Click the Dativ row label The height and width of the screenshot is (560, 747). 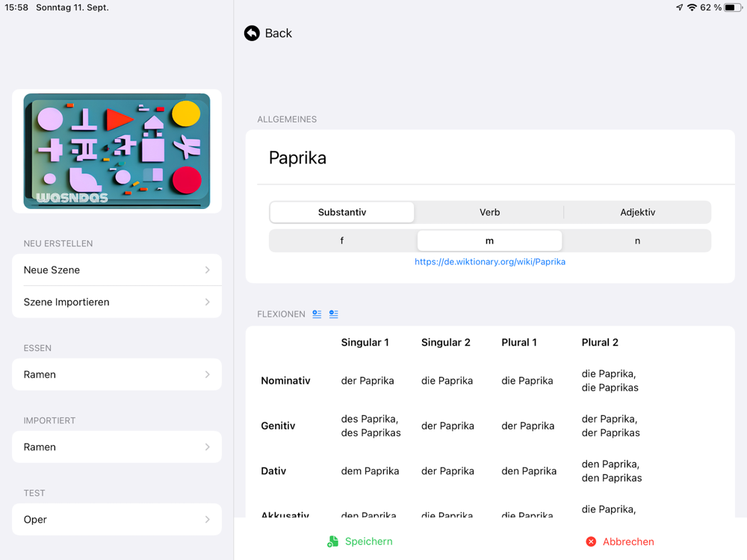(x=273, y=471)
